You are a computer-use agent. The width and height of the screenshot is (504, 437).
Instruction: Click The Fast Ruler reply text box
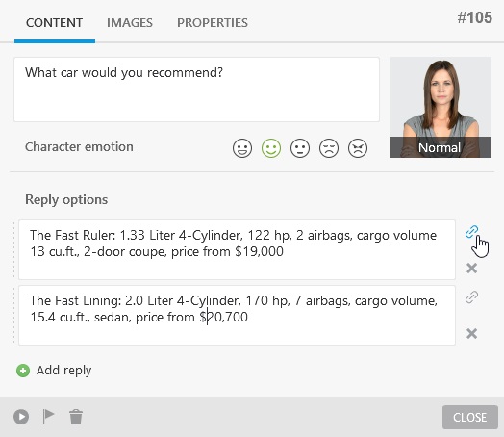(x=237, y=250)
